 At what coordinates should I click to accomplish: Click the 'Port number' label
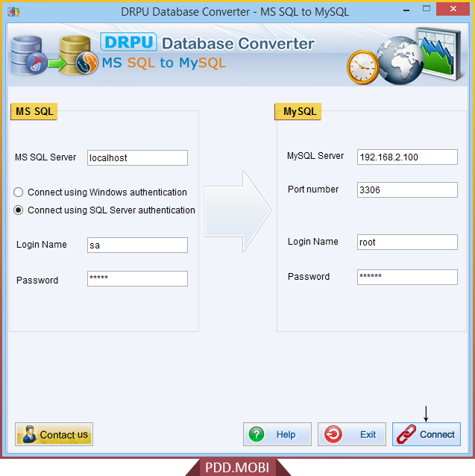(x=313, y=190)
